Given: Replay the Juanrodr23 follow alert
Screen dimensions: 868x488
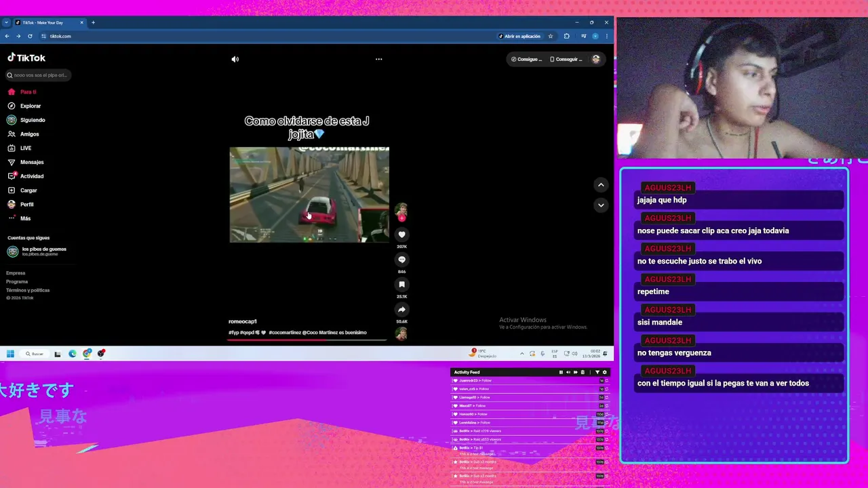Looking at the screenshot, I should point(606,381).
